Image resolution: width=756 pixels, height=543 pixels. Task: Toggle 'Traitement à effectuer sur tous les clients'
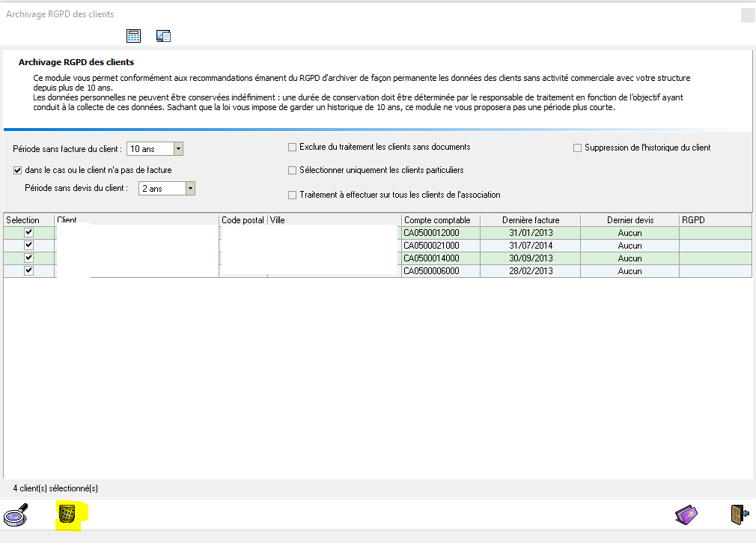(293, 195)
